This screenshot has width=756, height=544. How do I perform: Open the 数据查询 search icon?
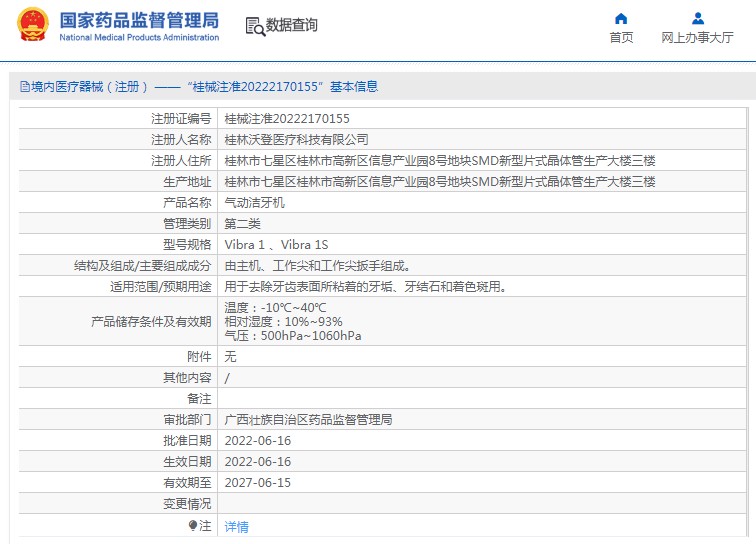click(255, 27)
